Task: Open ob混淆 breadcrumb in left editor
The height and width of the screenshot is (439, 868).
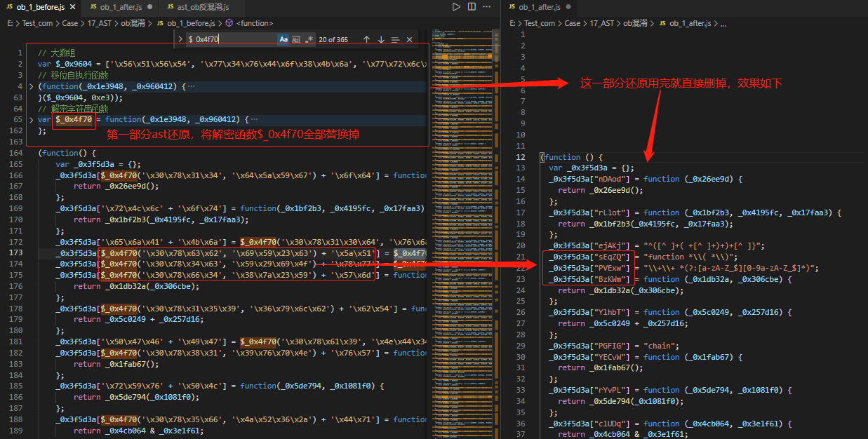Action: tap(133, 23)
